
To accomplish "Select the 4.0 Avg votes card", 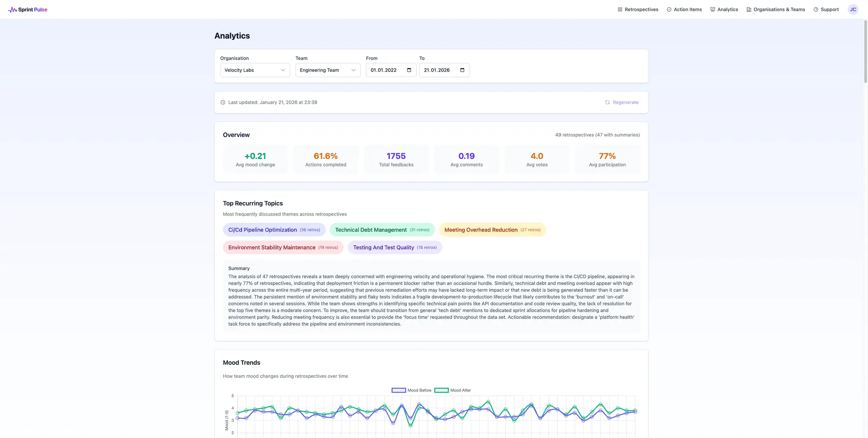I will point(537,159).
